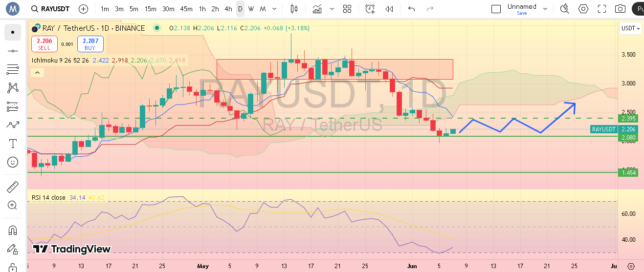Select the 2h interval

215,9
